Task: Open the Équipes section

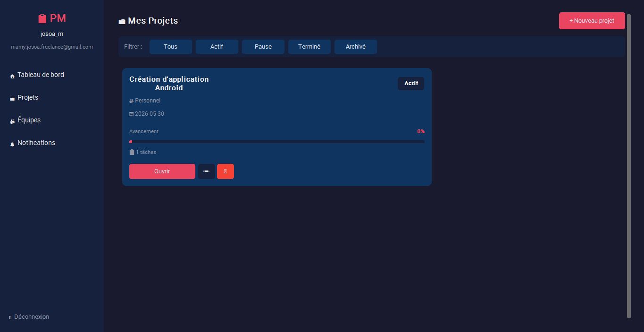Action: click(25, 120)
